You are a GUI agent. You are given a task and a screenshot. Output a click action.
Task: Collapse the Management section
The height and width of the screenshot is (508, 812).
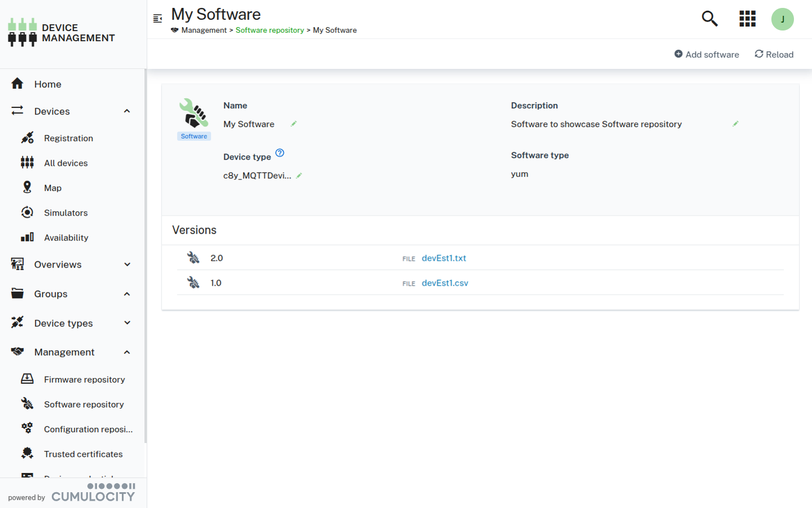click(x=126, y=352)
